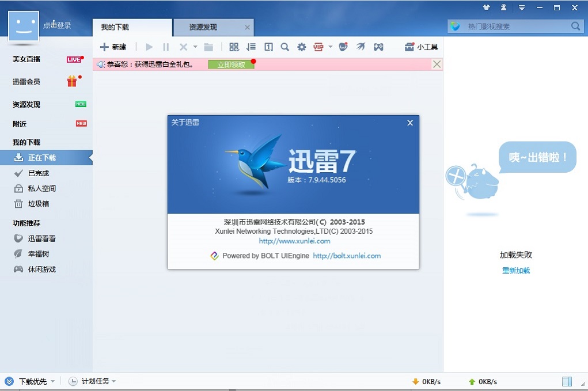The width and height of the screenshot is (588, 391).
Task: Open the main menu dropdown in title bar
Action: 522,7
